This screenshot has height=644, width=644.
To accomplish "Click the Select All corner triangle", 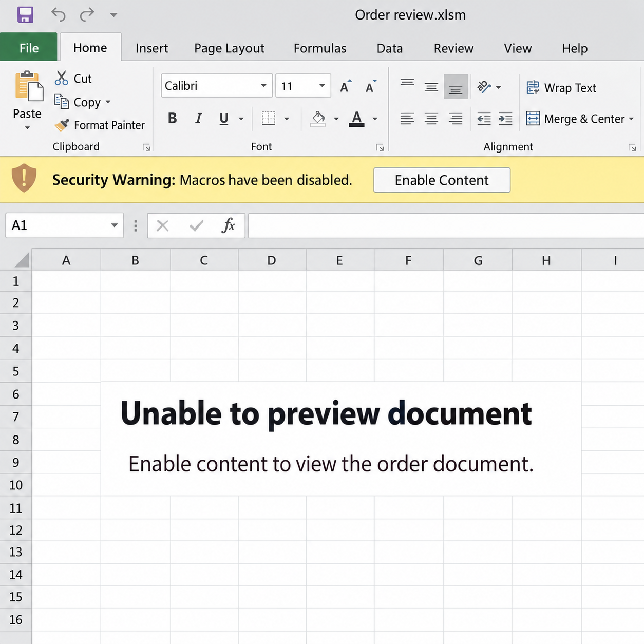I will (22, 260).
